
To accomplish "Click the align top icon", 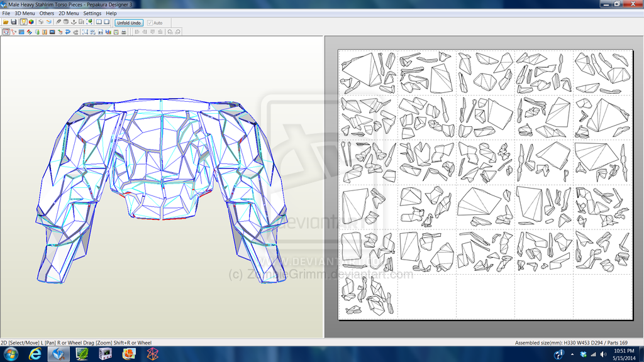I will coord(152,32).
